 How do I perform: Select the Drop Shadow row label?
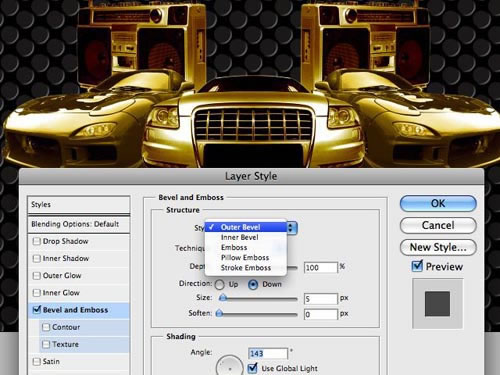[x=66, y=241]
